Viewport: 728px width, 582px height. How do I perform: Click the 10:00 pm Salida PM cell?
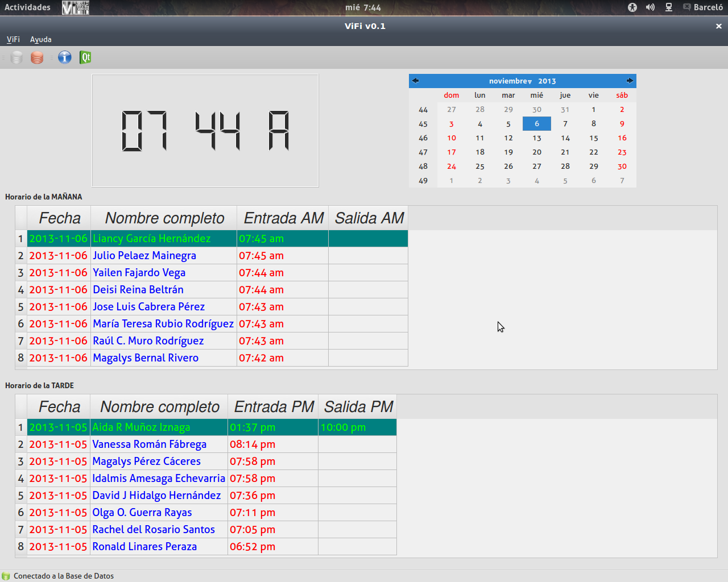(358, 427)
